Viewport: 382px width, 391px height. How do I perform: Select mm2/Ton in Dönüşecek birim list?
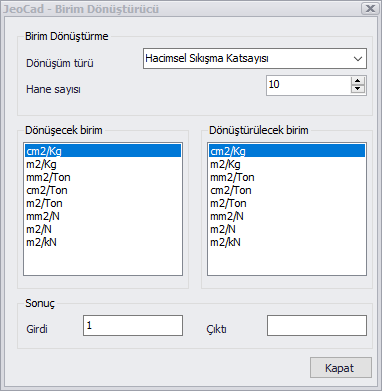(x=103, y=177)
